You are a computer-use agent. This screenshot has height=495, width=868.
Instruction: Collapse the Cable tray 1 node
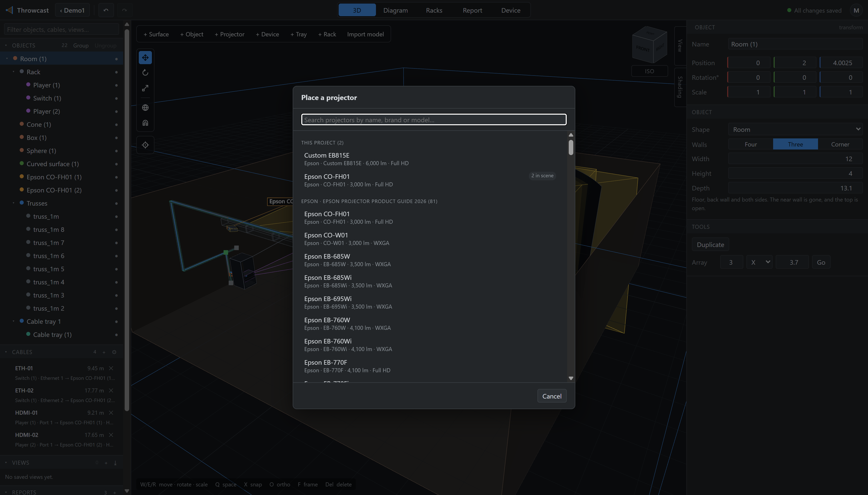[x=14, y=321]
